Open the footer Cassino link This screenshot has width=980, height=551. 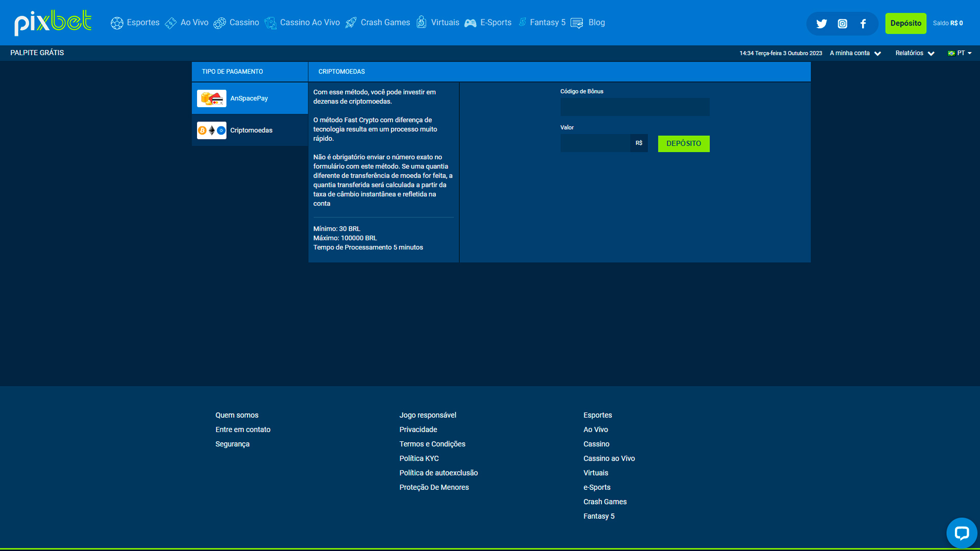click(596, 444)
